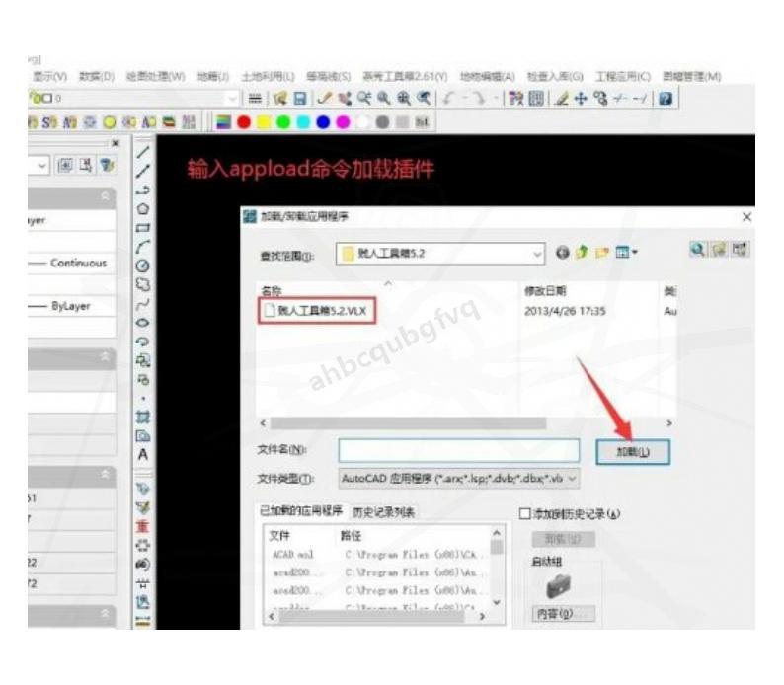Click the '修改日期' column header
The height and width of the screenshot is (685, 784).
click(x=545, y=291)
